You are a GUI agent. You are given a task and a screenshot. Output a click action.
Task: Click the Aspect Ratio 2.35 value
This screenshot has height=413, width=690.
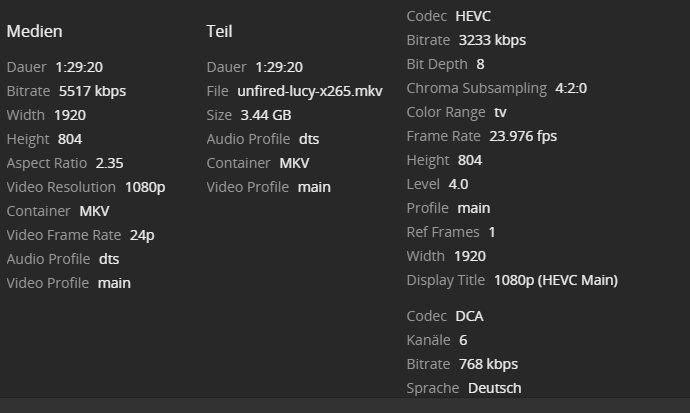[110, 163]
